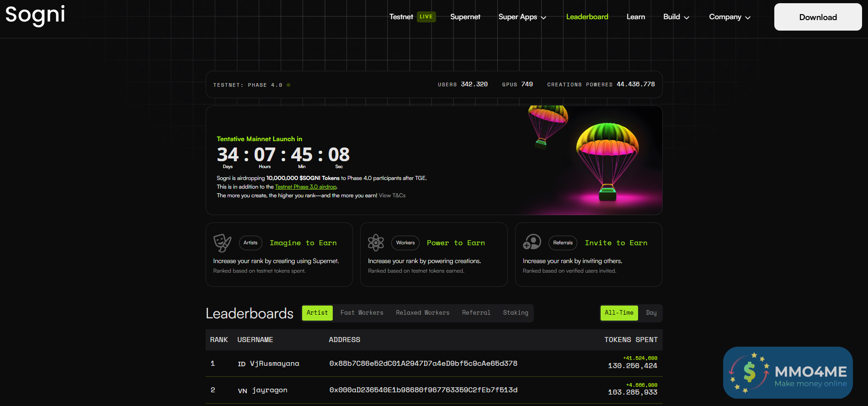Switch to Fast Workers leaderboard tab

pos(362,313)
